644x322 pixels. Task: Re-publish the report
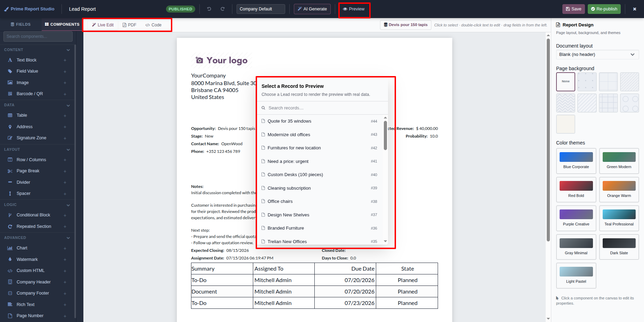(x=604, y=9)
